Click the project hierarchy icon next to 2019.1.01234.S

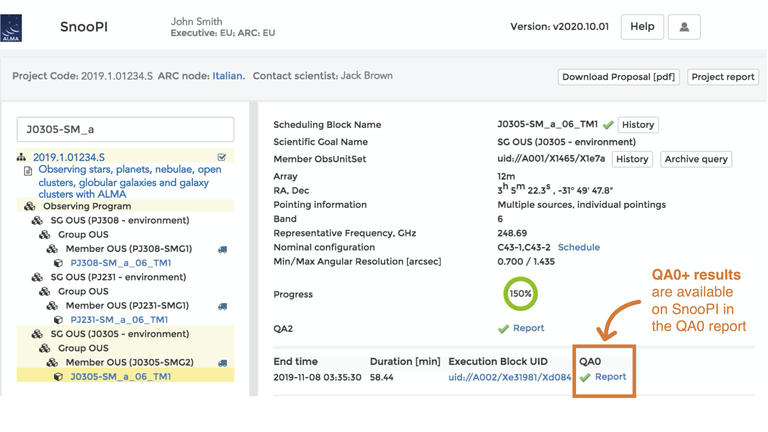(x=21, y=157)
